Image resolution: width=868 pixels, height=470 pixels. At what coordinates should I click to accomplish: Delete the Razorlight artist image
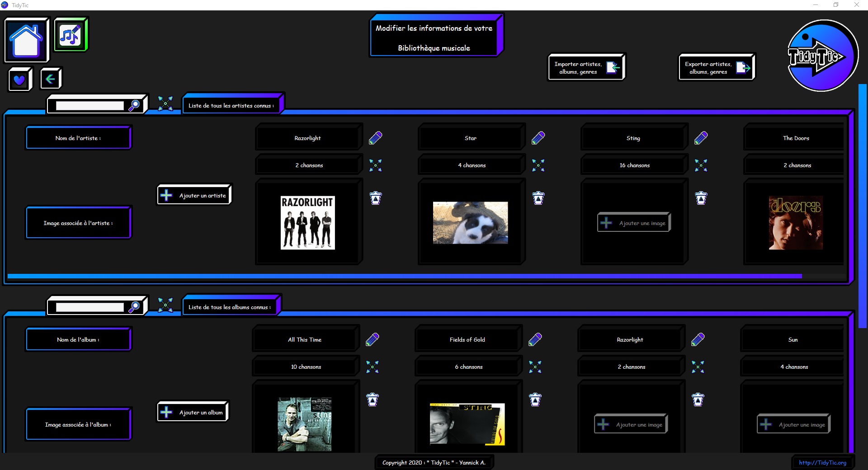point(376,198)
